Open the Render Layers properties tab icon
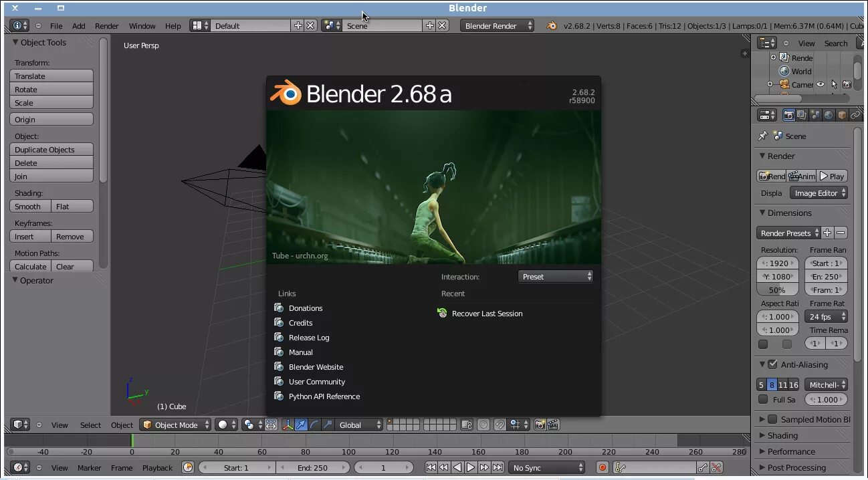 coord(802,115)
